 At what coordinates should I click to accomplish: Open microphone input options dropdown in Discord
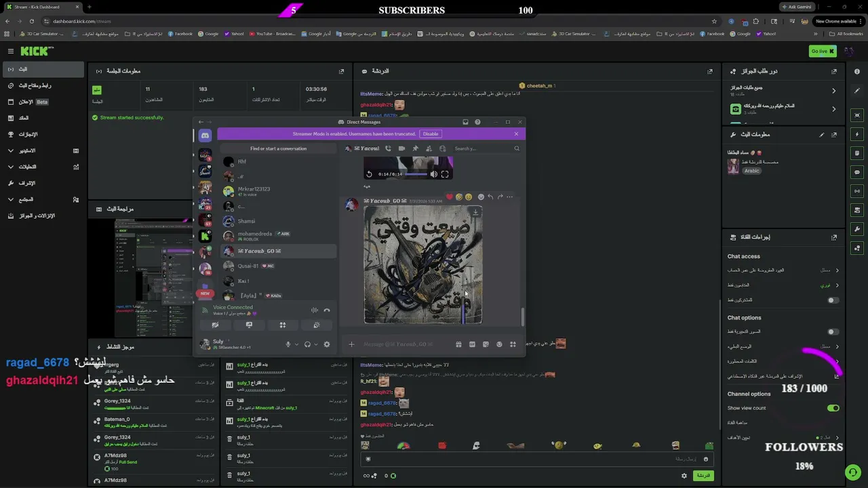click(296, 344)
